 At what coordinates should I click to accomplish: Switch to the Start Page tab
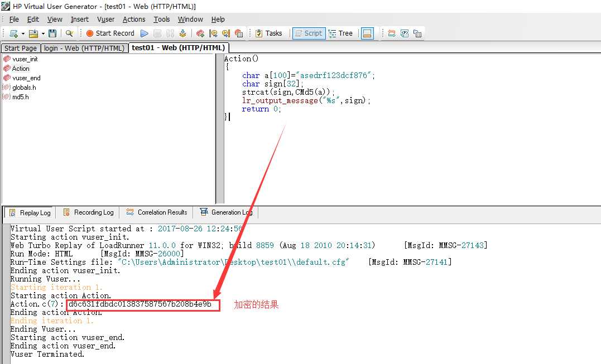pyautogui.click(x=20, y=48)
